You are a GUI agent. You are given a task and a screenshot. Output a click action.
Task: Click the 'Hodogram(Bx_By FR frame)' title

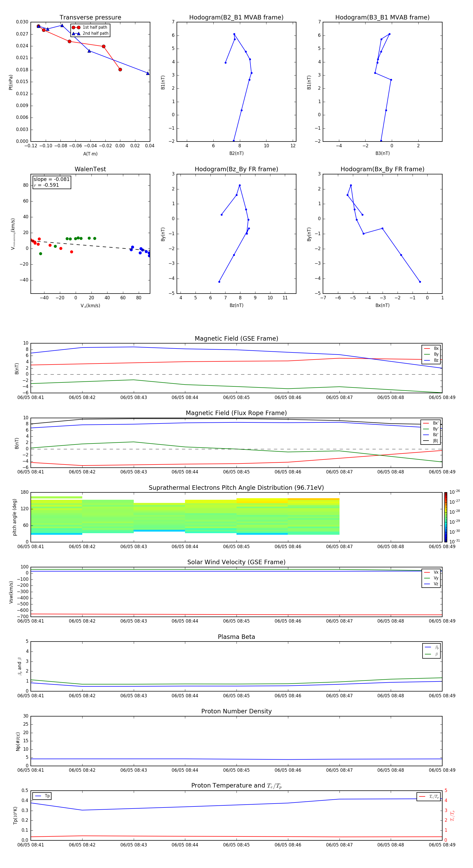[x=382, y=169]
